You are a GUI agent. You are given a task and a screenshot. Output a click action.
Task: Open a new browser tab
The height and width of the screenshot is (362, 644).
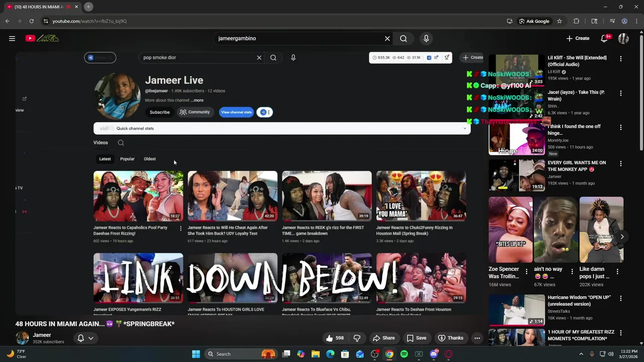88,7
